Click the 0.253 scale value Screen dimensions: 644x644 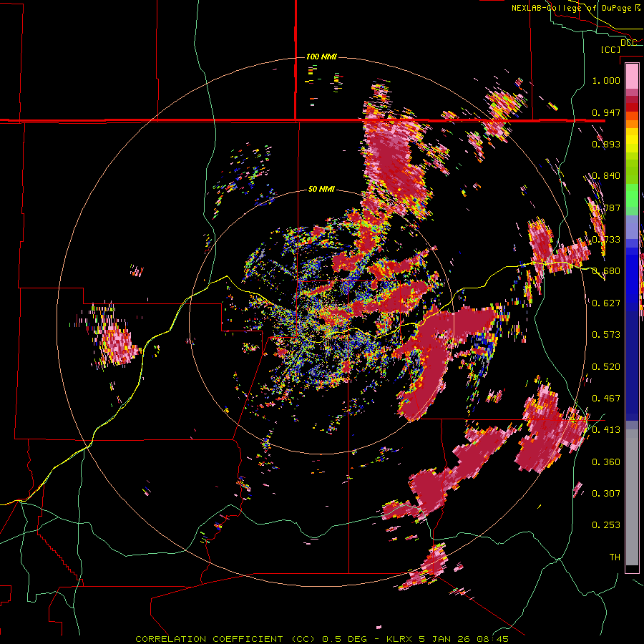point(606,525)
